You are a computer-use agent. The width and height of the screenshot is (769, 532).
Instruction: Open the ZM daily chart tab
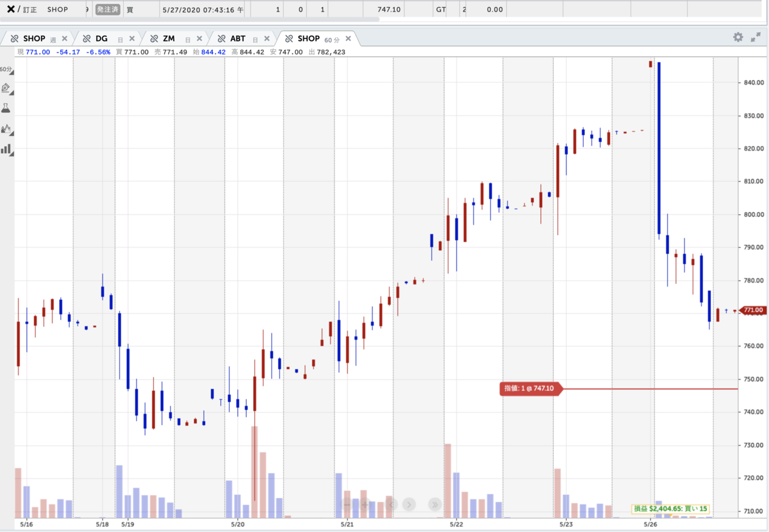[174, 38]
